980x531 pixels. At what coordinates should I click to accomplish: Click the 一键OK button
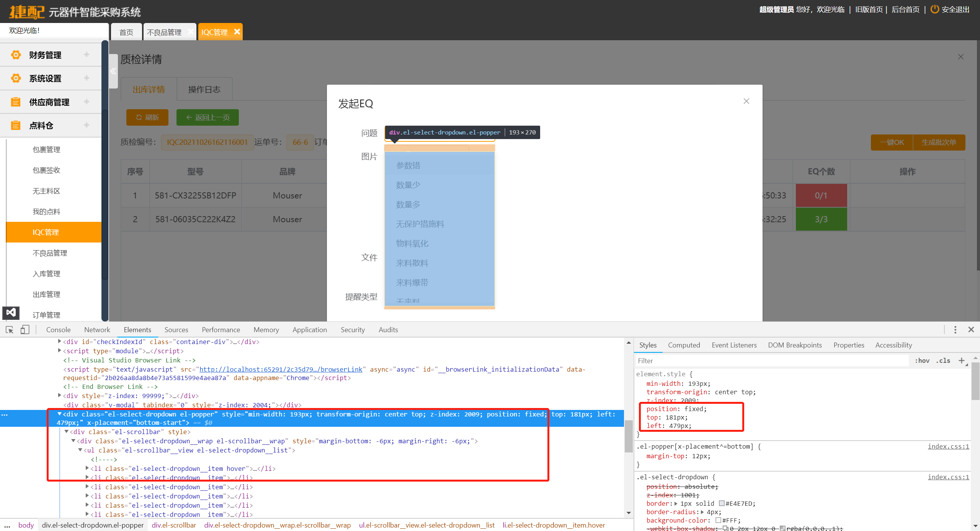pyautogui.click(x=891, y=142)
